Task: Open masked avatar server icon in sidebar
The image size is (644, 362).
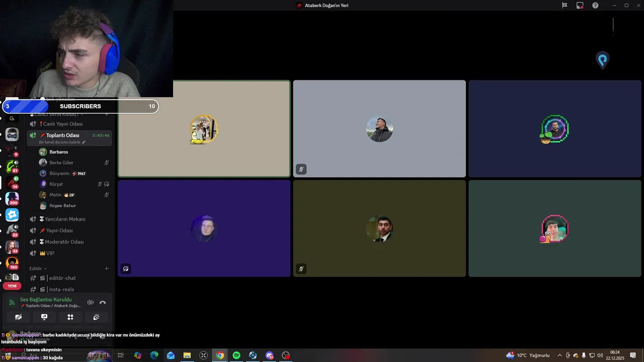Action: 12,134
